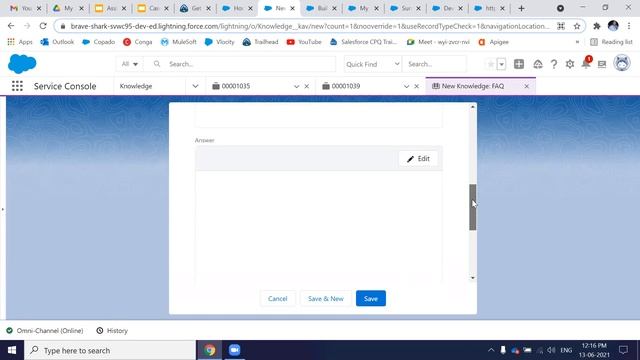
Task: Open the Copado bookmark
Action: coord(99,42)
